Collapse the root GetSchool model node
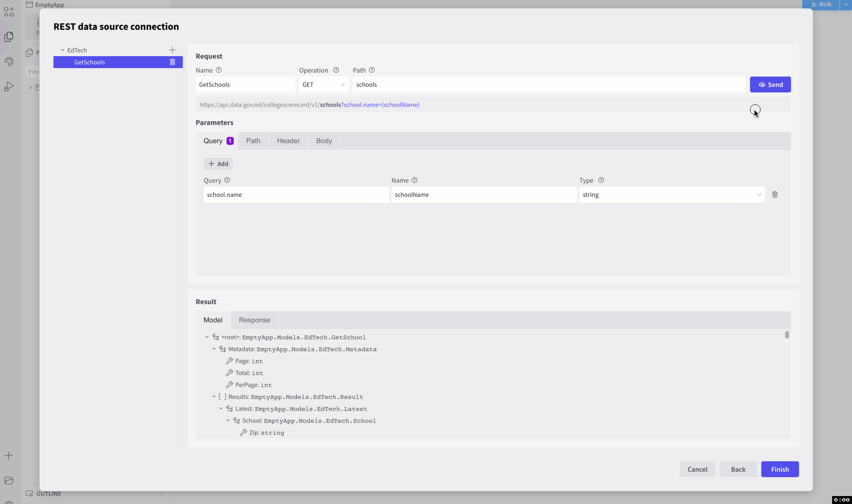 pos(207,337)
